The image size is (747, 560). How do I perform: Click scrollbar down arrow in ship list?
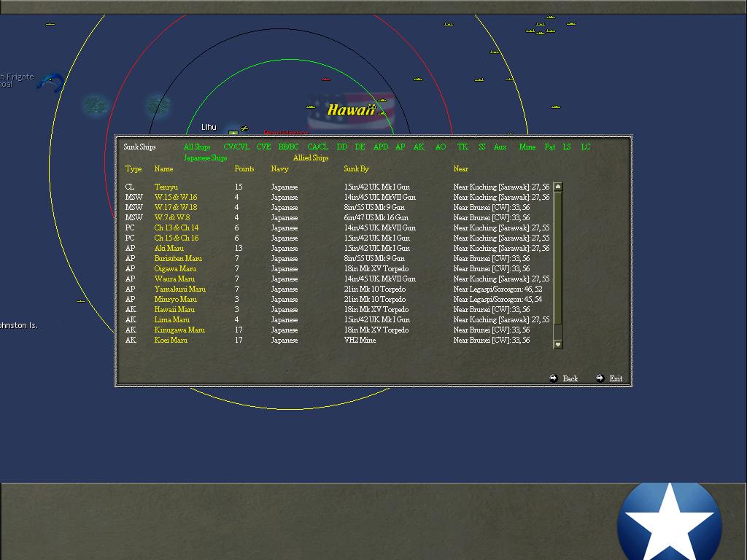[x=558, y=344]
